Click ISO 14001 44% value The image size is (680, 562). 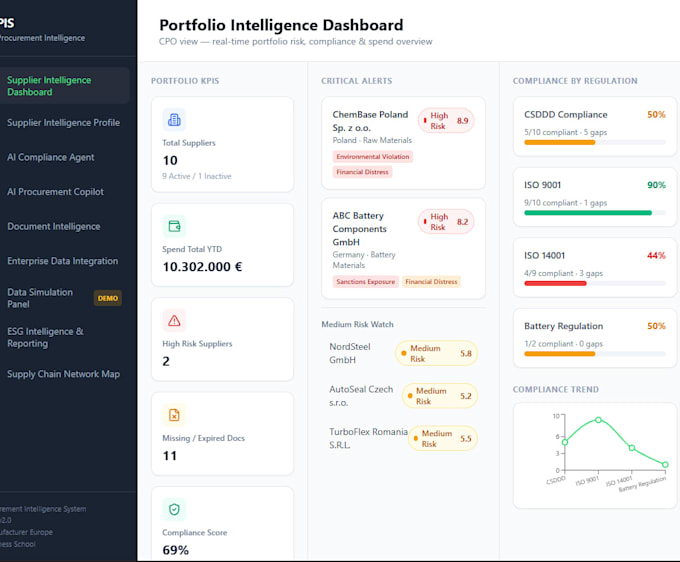click(656, 255)
